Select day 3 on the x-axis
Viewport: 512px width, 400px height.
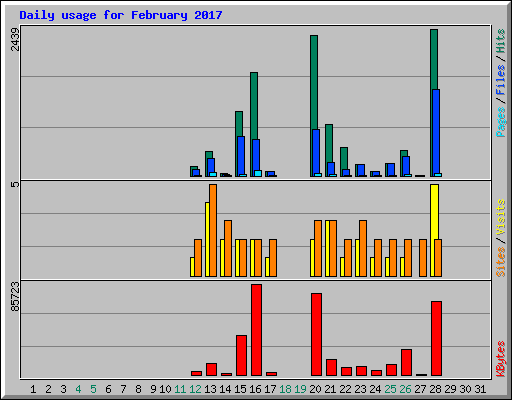pos(63,389)
